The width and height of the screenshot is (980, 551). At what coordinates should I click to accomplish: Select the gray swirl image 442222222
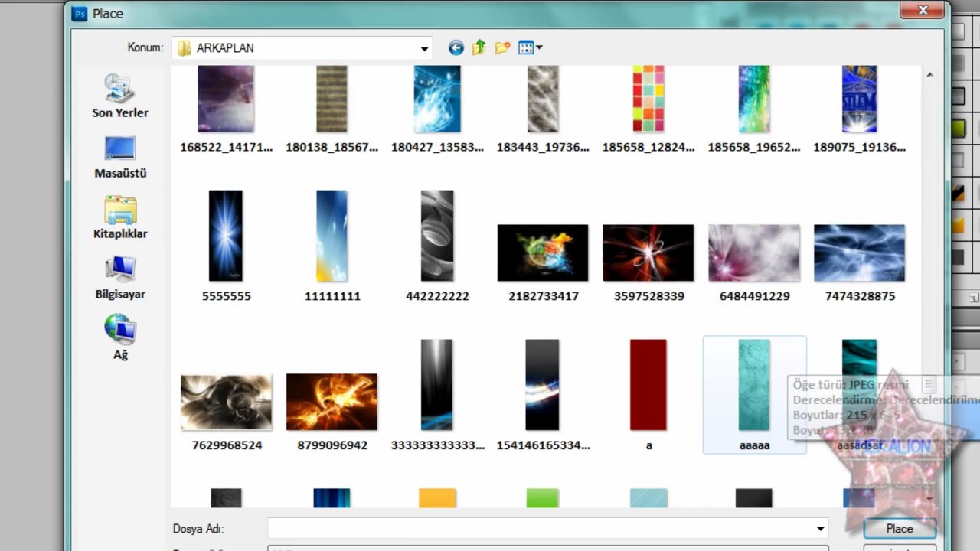click(x=437, y=236)
